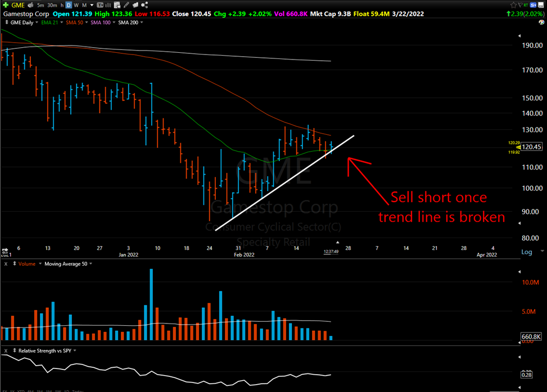
Task: Click the share chart icon
Action: [x=144, y=5]
